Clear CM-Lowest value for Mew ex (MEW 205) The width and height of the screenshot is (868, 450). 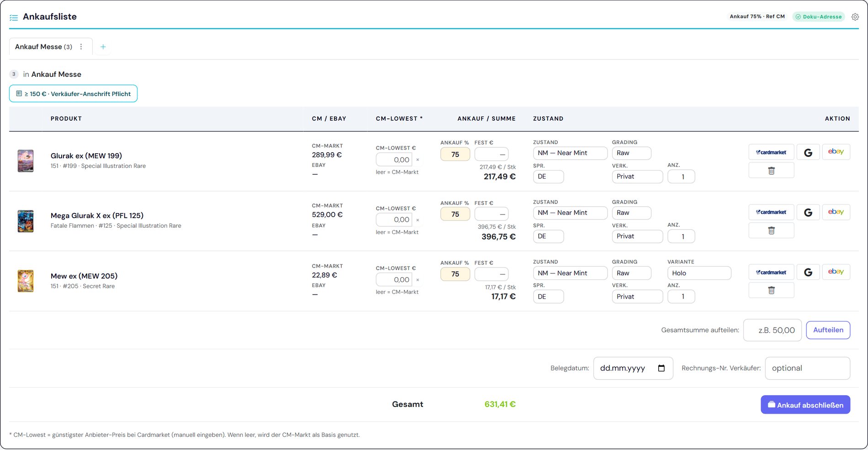pos(418,280)
